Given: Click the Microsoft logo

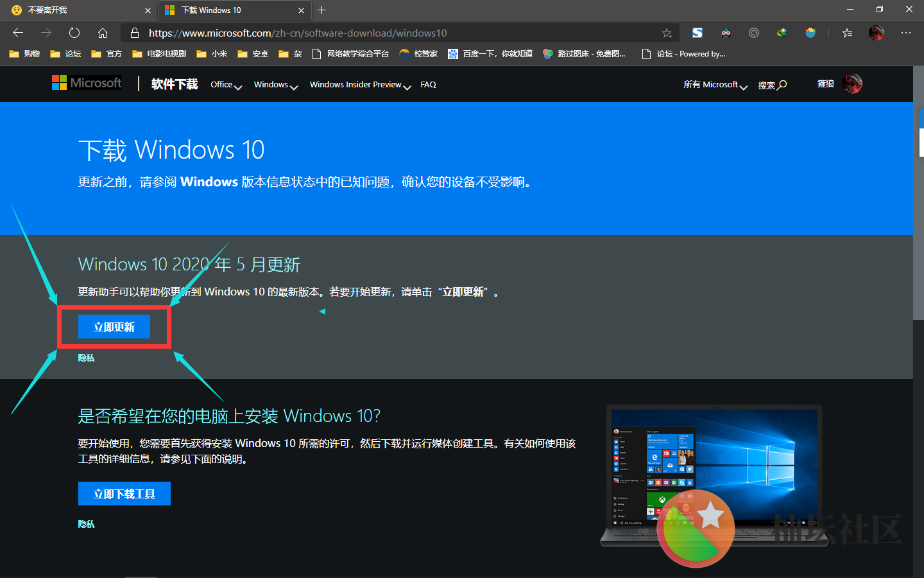Looking at the screenshot, I should tap(87, 83).
